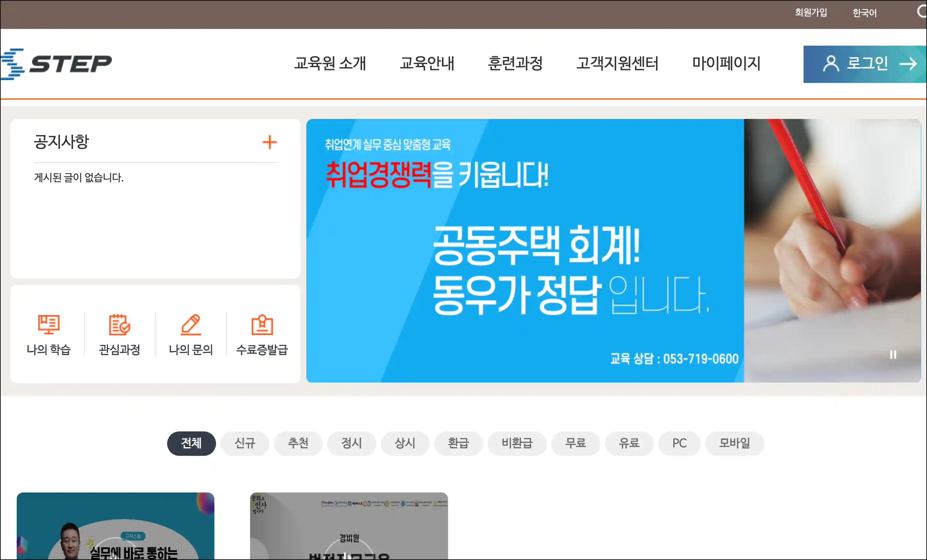The width and height of the screenshot is (927, 560).
Task: Click the user icon in the login button
Action: click(831, 64)
